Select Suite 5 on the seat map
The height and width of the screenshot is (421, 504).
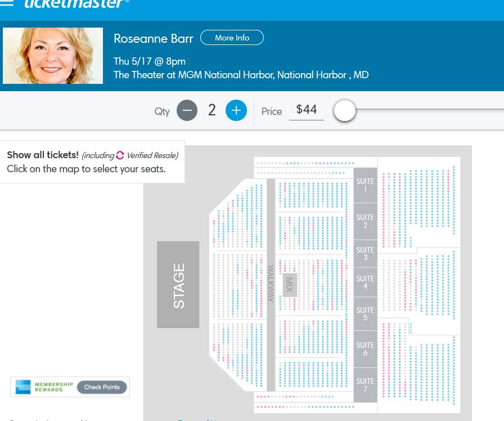[365, 314]
